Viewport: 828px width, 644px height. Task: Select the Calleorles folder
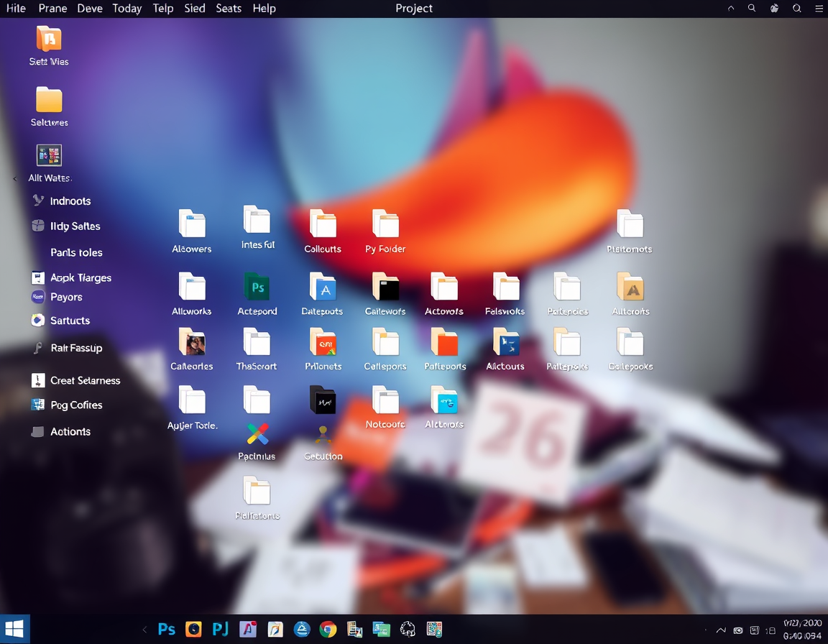click(192, 341)
